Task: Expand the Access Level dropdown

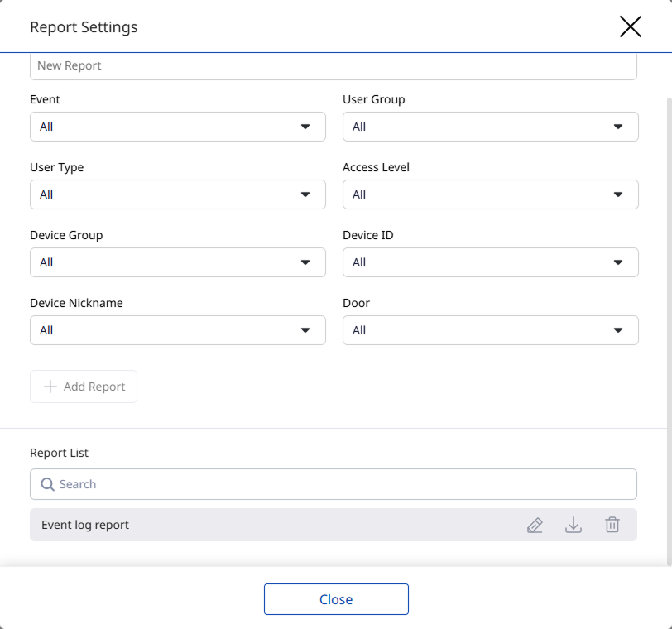Action: (x=490, y=194)
